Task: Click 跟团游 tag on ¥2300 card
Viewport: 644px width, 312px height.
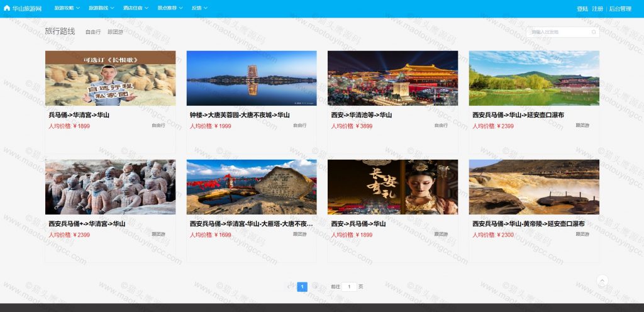Action: click(x=582, y=234)
